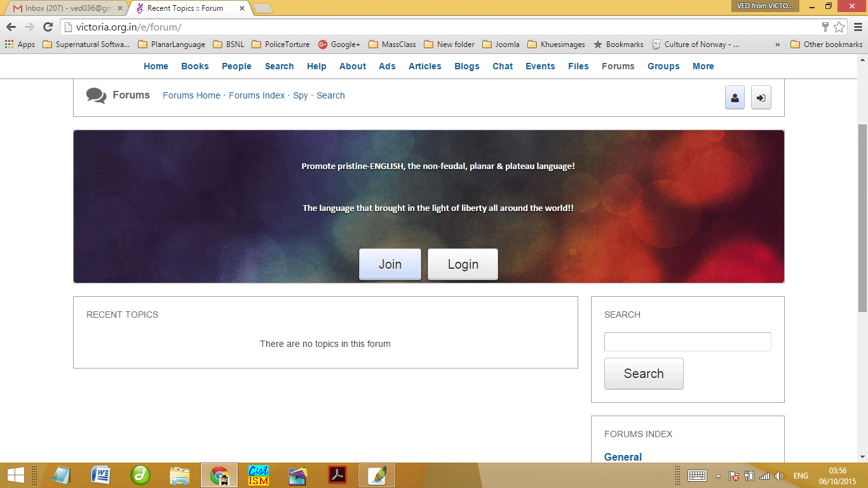The image size is (868, 488).
Task: Open the feather-pen app in taskbar
Action: [x=377, y=475]
